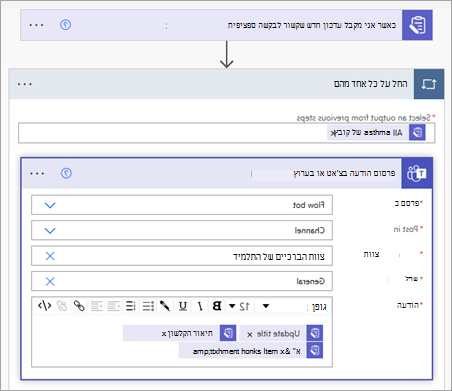Click the Apply to each loop icon

(429, 84)
